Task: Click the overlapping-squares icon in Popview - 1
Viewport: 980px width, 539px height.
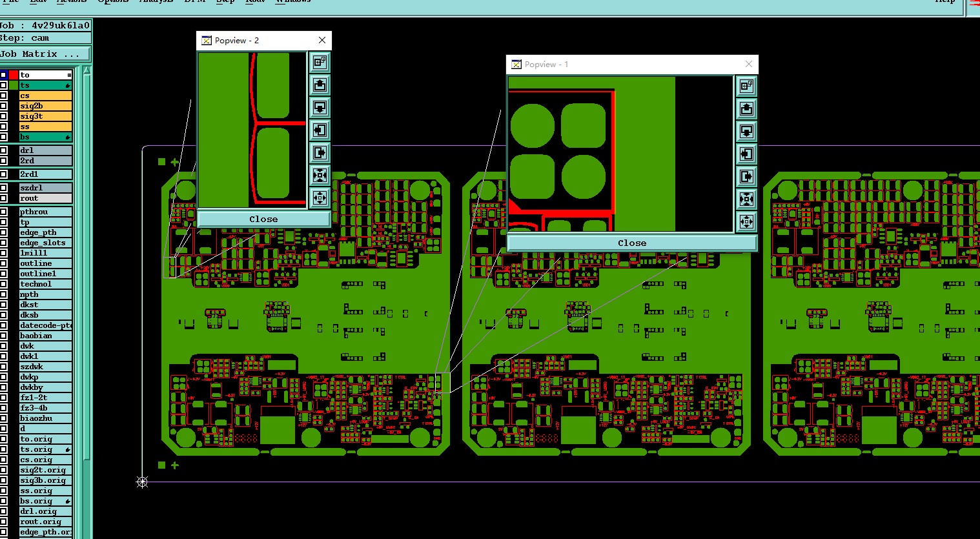Action: click(746, 86)
